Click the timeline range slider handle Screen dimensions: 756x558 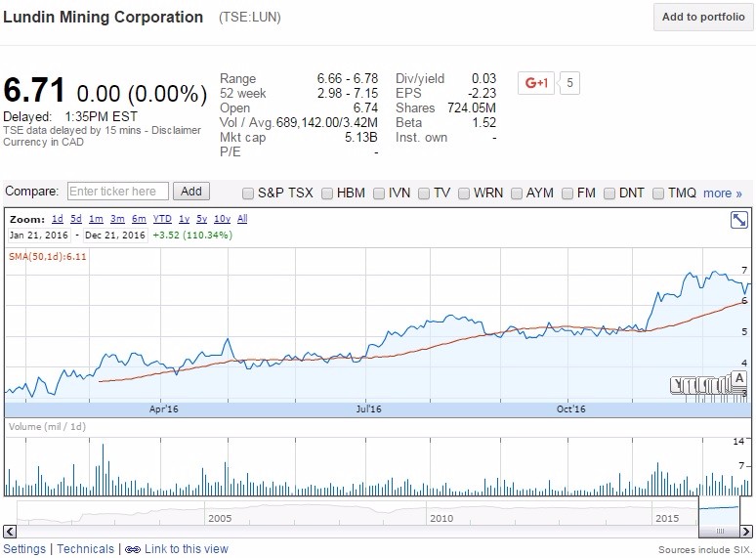click(720, 532)
